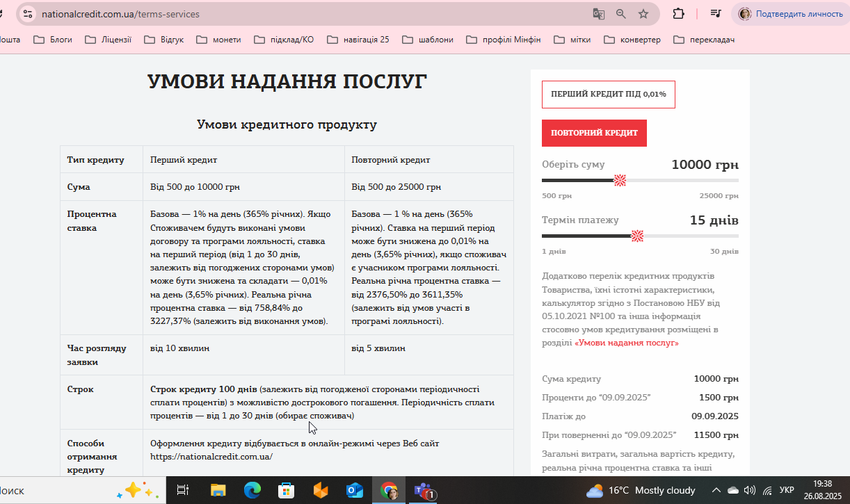The height and width of the screenshot is (504, 850).
Task: Open the 'Блоги' bookmarks folder
Action: point(54,40)
